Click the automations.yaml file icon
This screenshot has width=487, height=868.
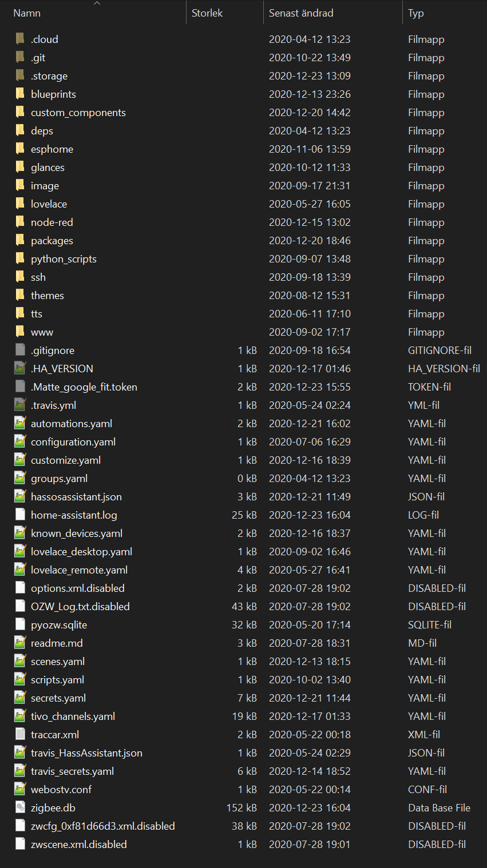tap(19, 423)
